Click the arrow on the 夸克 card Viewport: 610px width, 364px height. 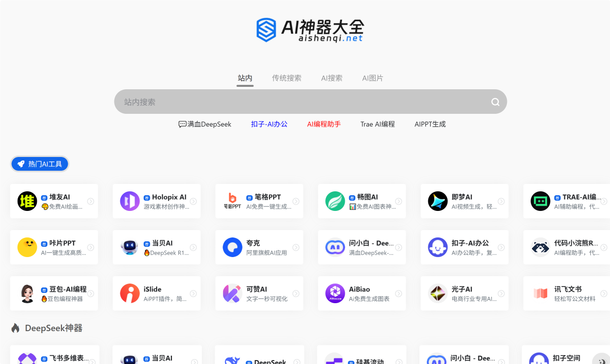(x=296, y=248)
